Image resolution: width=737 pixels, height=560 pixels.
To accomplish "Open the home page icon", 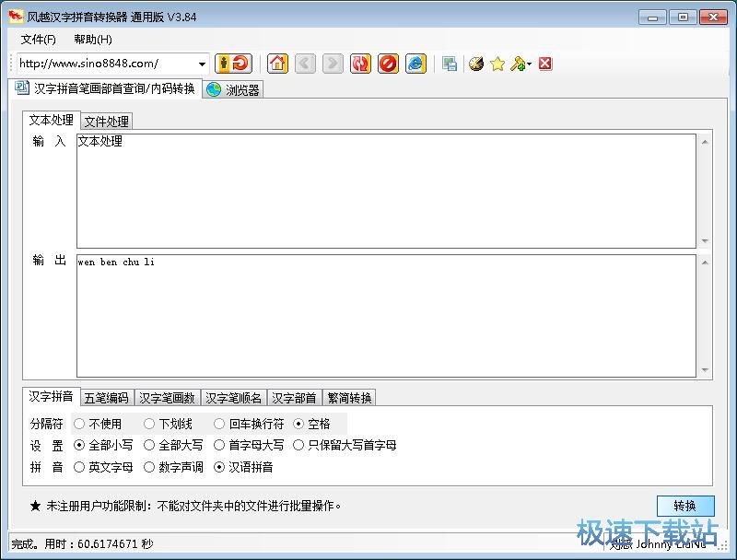I will tap(277, 64).
